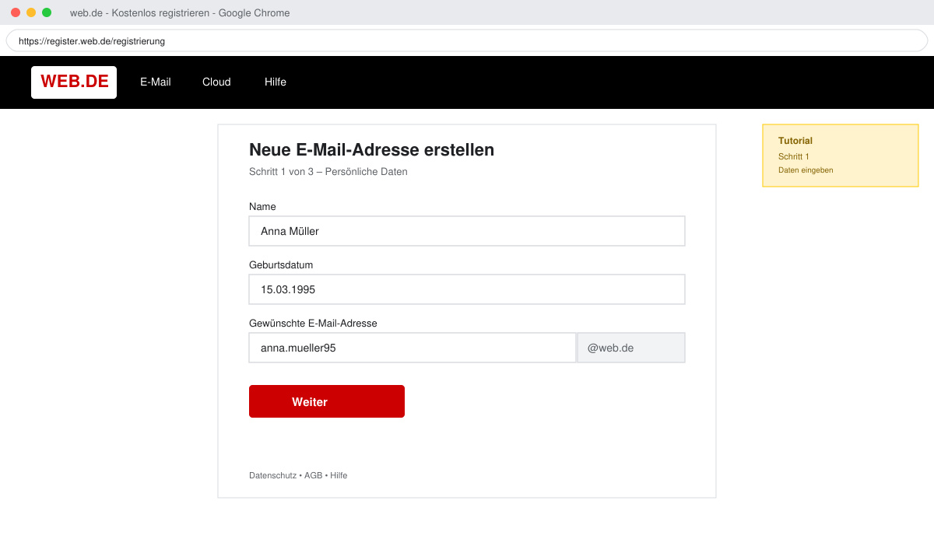Click the WEB.DE logo
Viewport: 934px width, 560px height.
74,82
